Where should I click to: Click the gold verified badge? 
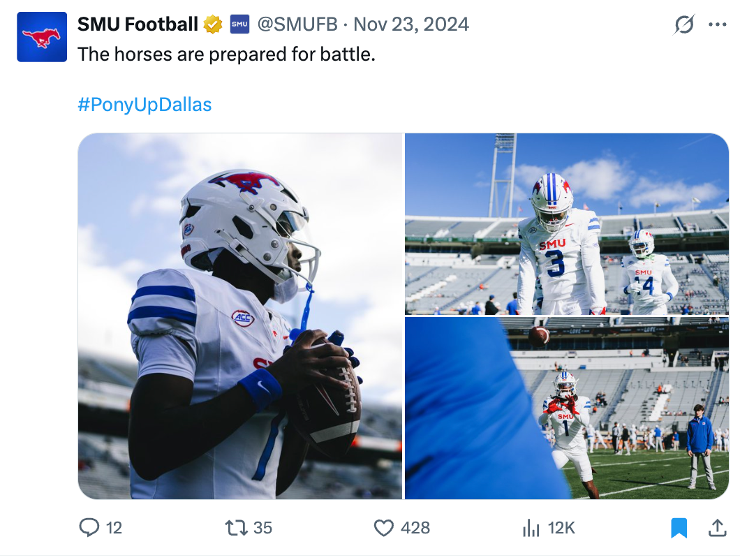[x=213, y=25]
